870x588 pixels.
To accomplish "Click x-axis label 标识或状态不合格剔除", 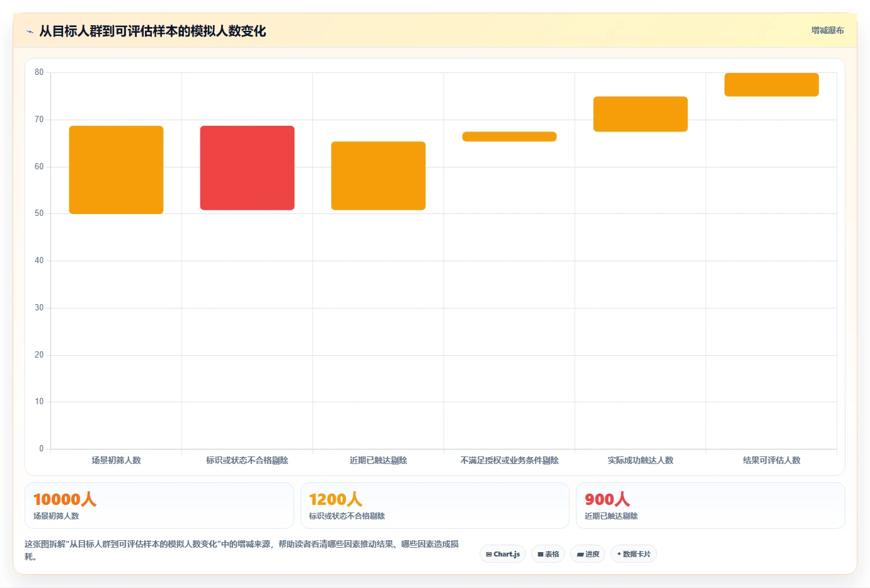I will click(248, 460).
